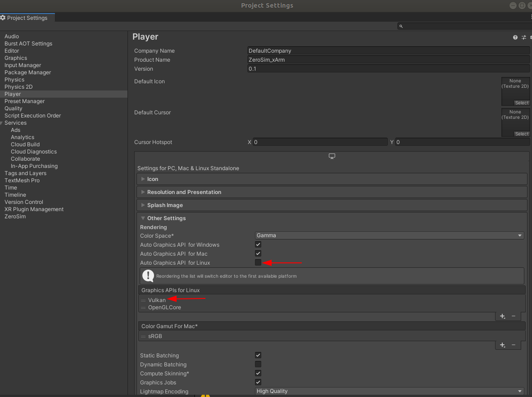The height and width of the screenshot is (397, 532).
Task: Open the Player settings help icon
Action: (x=515, y=37)
